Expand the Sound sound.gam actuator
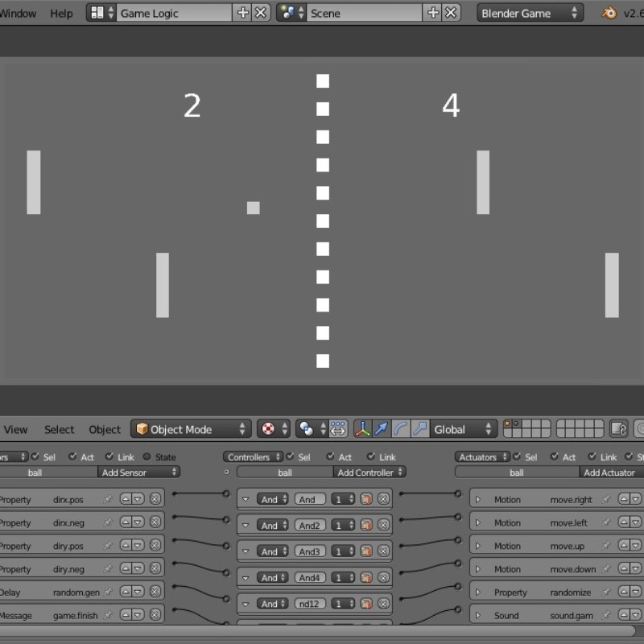The width and height of the screenshot is (644, 644). (477, 615)
